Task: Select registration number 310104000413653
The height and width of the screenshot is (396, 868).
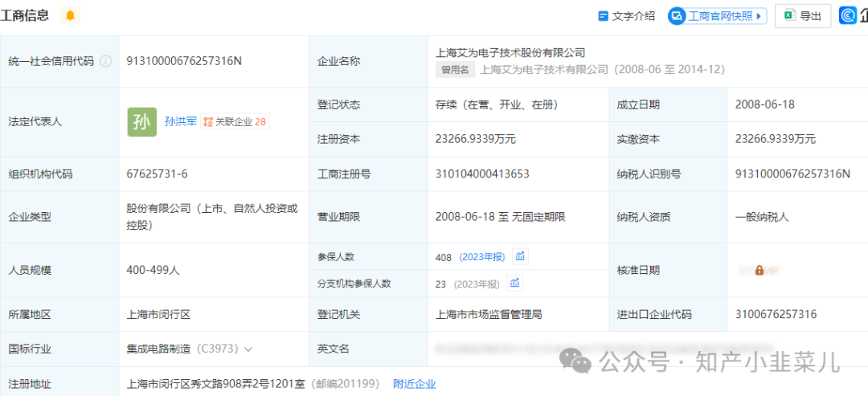Action: [x=482, y=174]
